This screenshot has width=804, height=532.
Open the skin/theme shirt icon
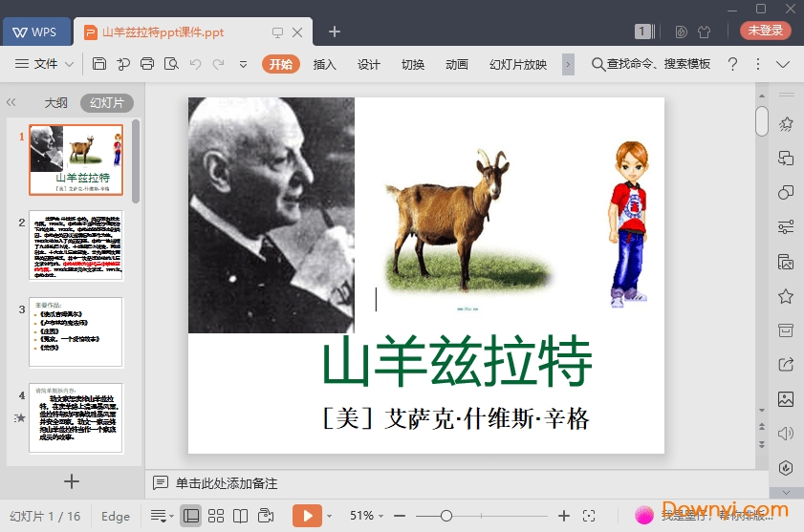(x=704, y=32)
